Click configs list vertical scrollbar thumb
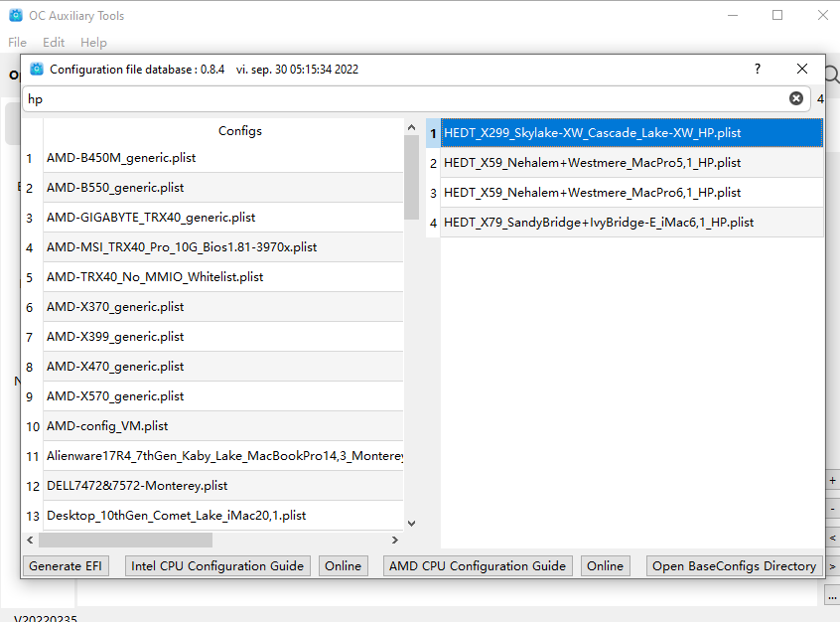840x622 pixels. (411, 178)
